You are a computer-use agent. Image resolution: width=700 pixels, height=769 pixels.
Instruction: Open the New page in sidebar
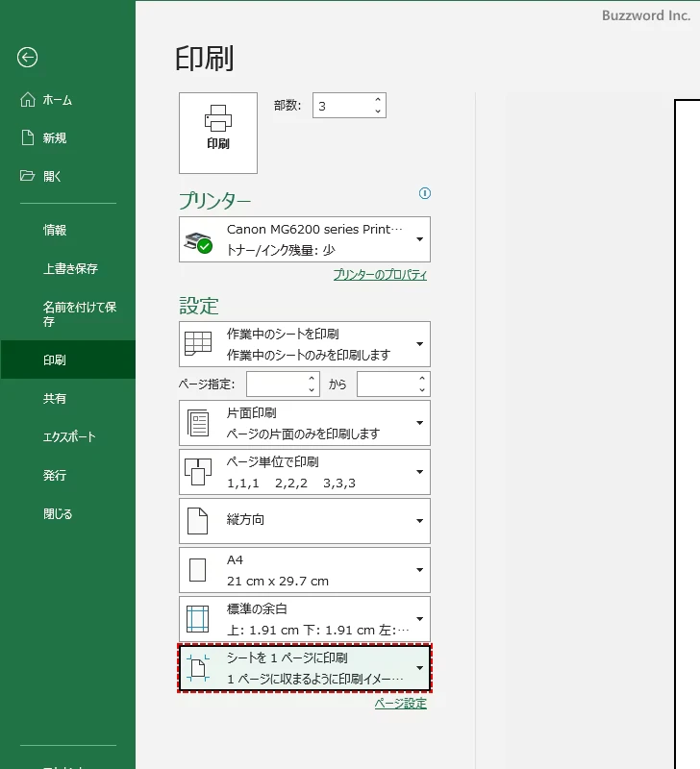54,138
